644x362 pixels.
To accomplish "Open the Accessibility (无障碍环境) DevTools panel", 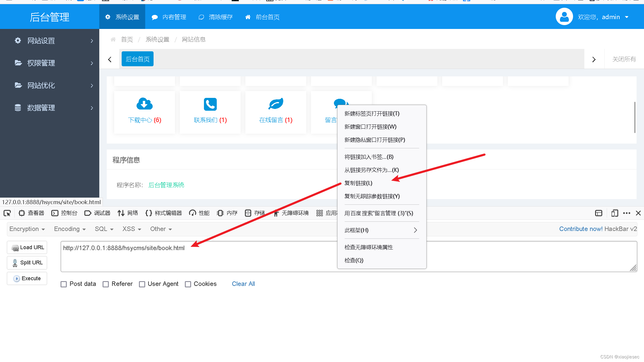I will click(295, 213).
